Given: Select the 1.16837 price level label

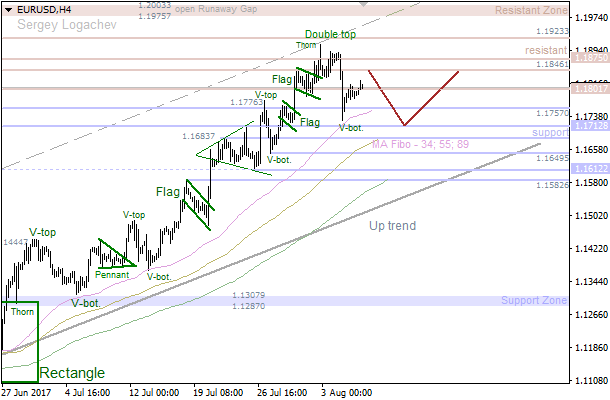Looking at the screenshot, I should tap(199, 136).
